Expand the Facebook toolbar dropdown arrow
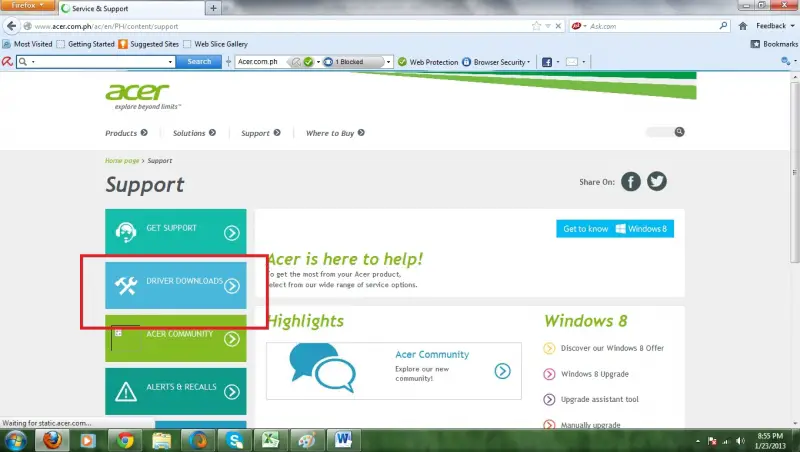Image resolution: width=800 pixels, height=452 pixels. (x=558, y=62)
